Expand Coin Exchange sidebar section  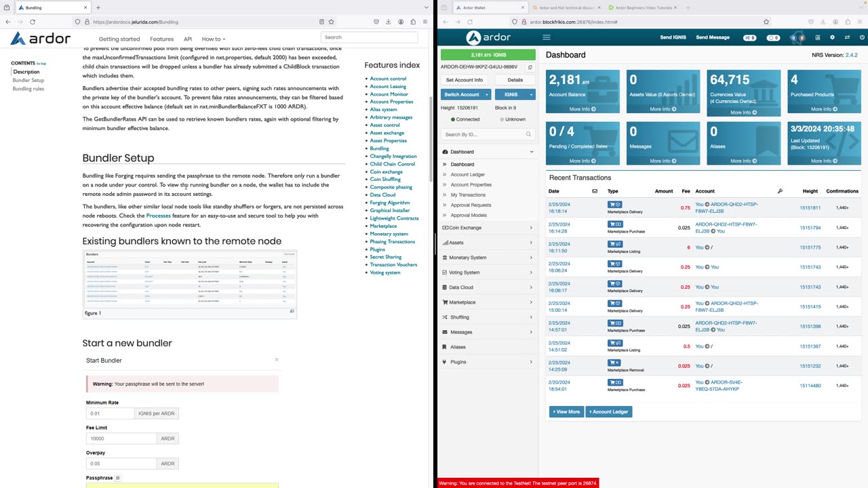[x=488, y=228]
